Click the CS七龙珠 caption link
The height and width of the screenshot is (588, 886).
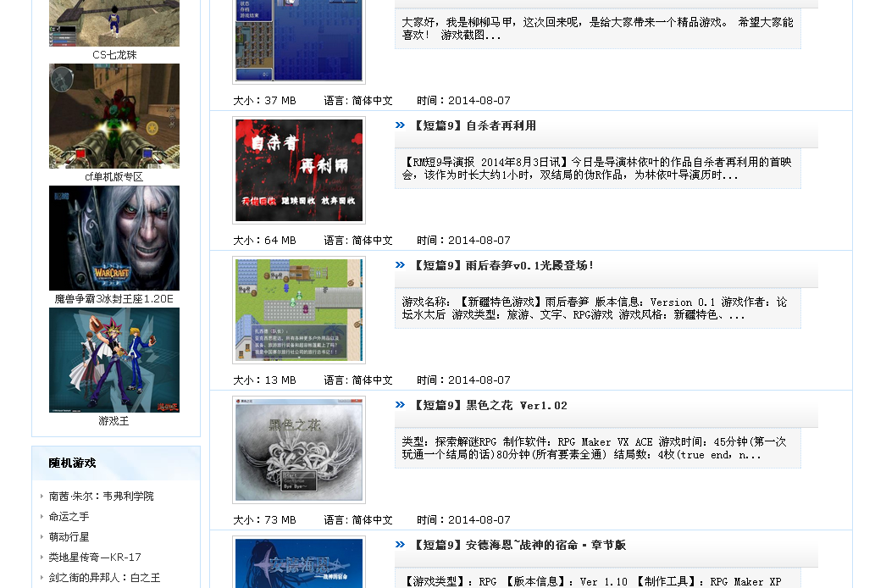pos(114,55)
